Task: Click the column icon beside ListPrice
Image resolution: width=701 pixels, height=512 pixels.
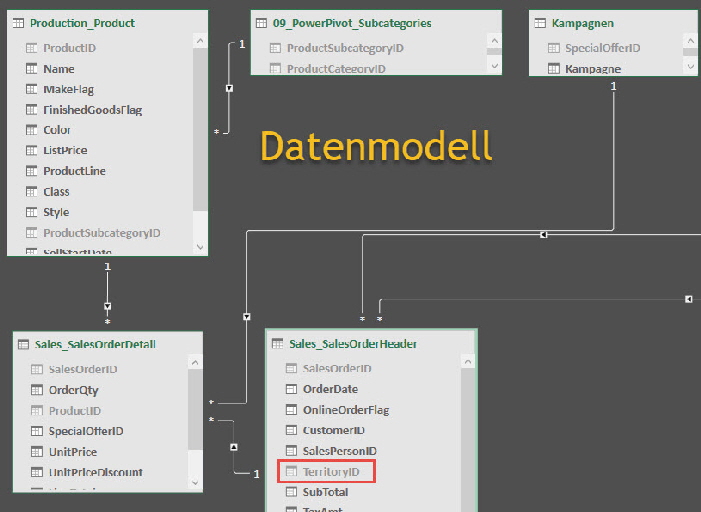Action: (30, 151)
